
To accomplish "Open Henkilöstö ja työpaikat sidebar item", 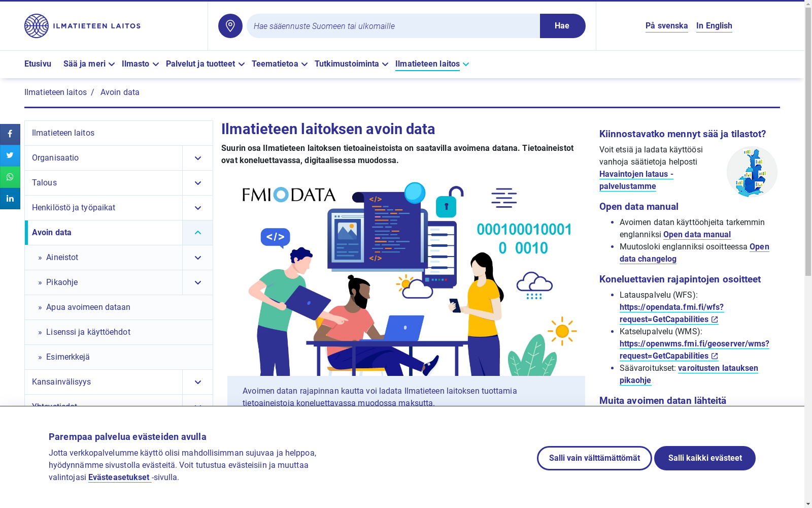I will (104, 208).
